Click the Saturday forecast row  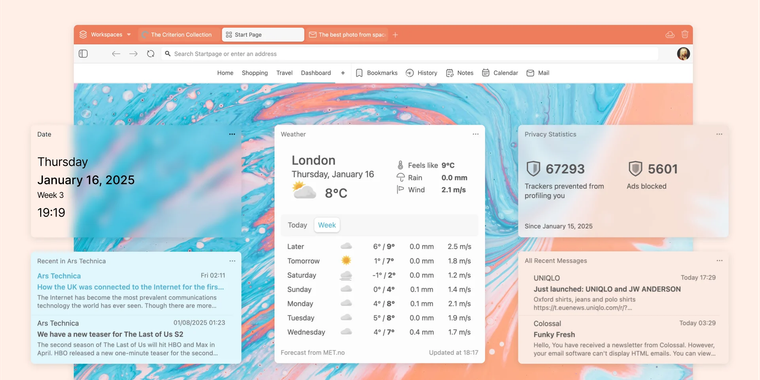coord(380,275)
